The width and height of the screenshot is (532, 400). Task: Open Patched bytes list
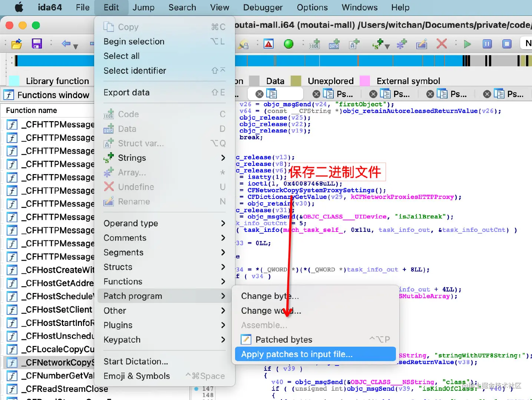tap(315, 340)
